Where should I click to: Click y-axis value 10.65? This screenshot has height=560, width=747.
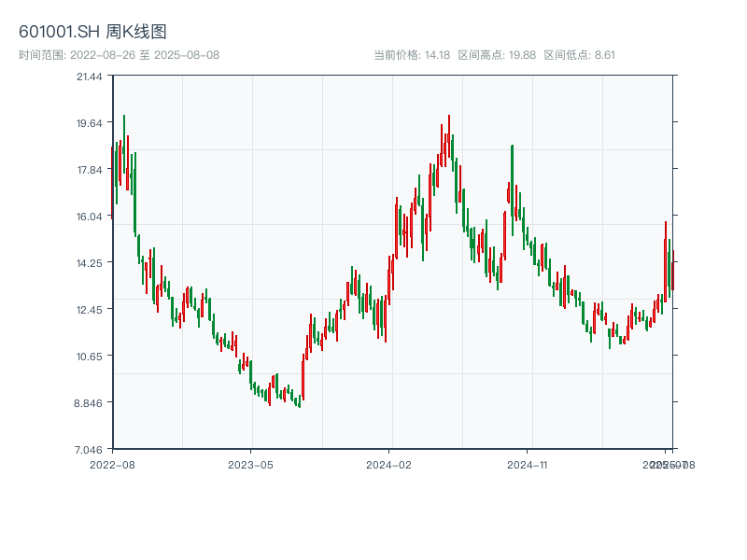point(89,357)
